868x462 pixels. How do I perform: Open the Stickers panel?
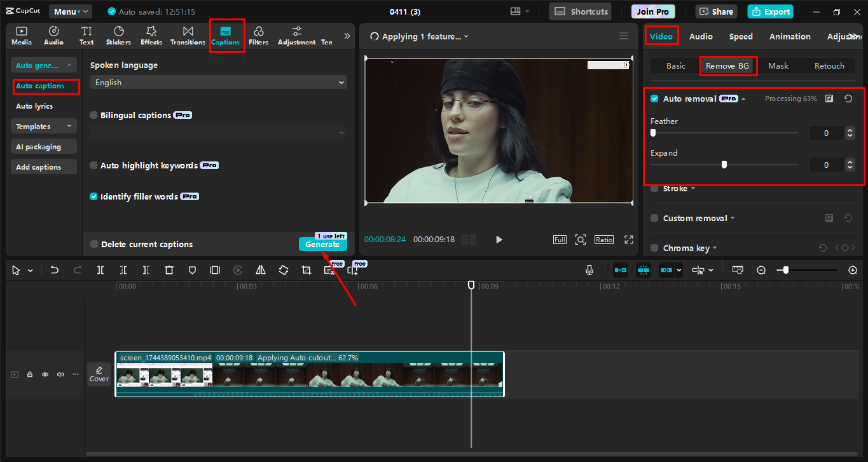[x=118, y=36]
